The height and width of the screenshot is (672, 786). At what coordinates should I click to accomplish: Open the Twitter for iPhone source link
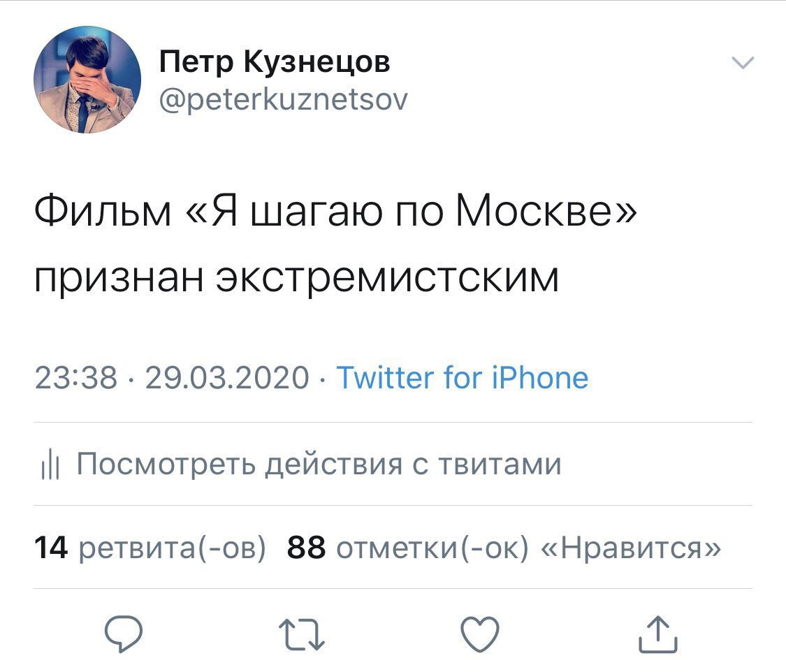click(x=463, y=378)
